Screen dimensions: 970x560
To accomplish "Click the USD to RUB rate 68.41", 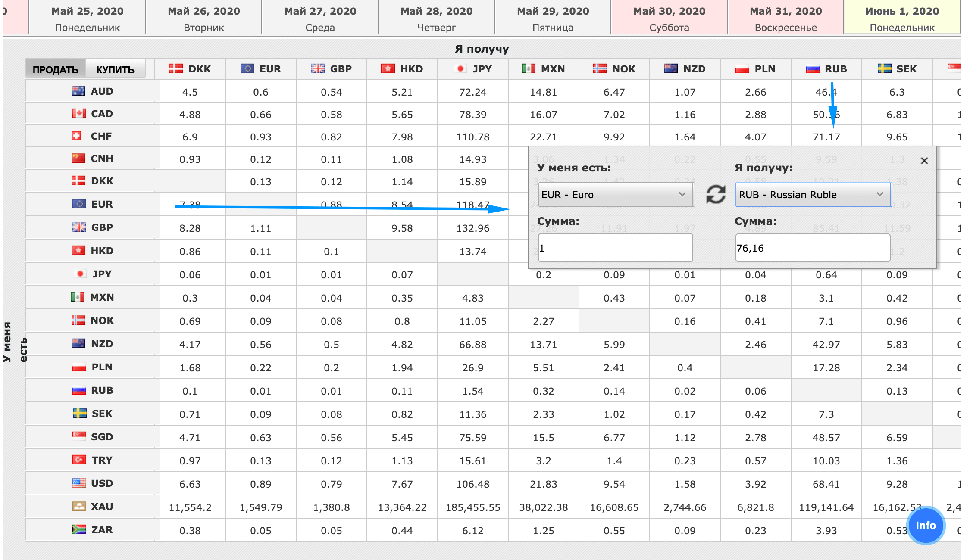I will click(x=826, y=484).
